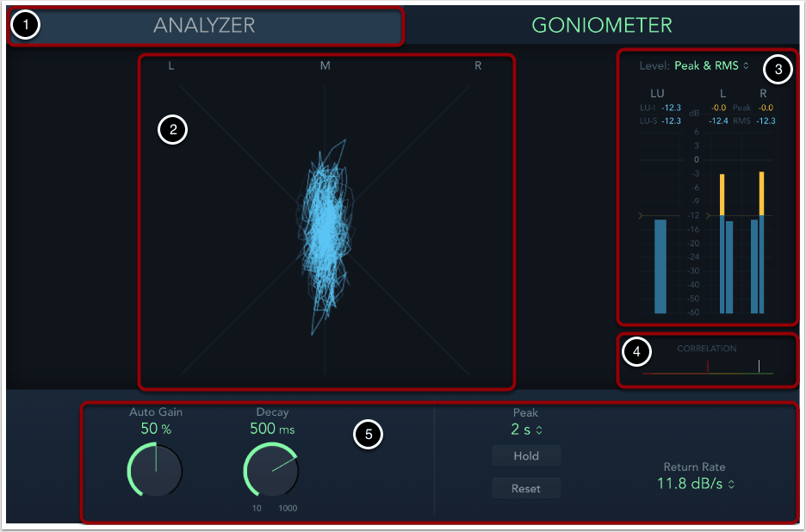The height and width of the screenshot is (532, 806).
Task: Open the Level Peak & RMS dropdown
Action: 711,65
